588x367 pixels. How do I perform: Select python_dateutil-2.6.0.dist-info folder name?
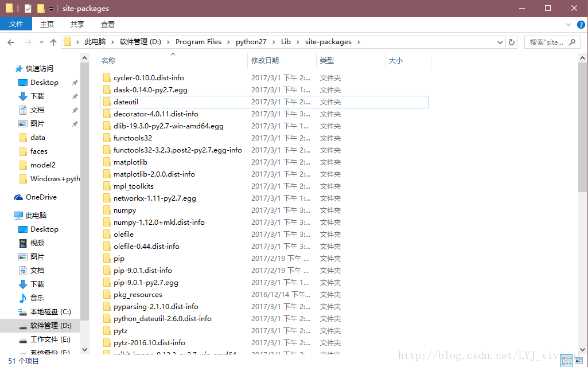coord(162,319)
